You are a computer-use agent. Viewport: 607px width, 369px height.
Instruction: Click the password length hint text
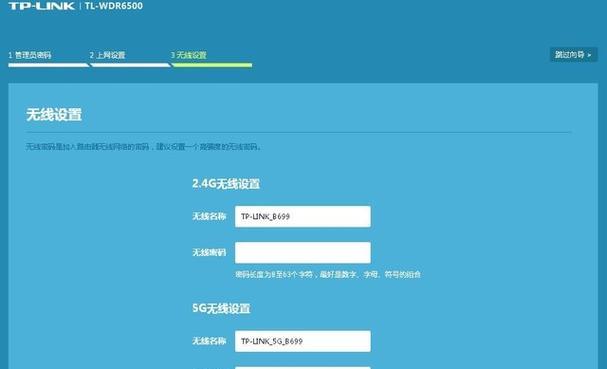[x=328, y=274]
